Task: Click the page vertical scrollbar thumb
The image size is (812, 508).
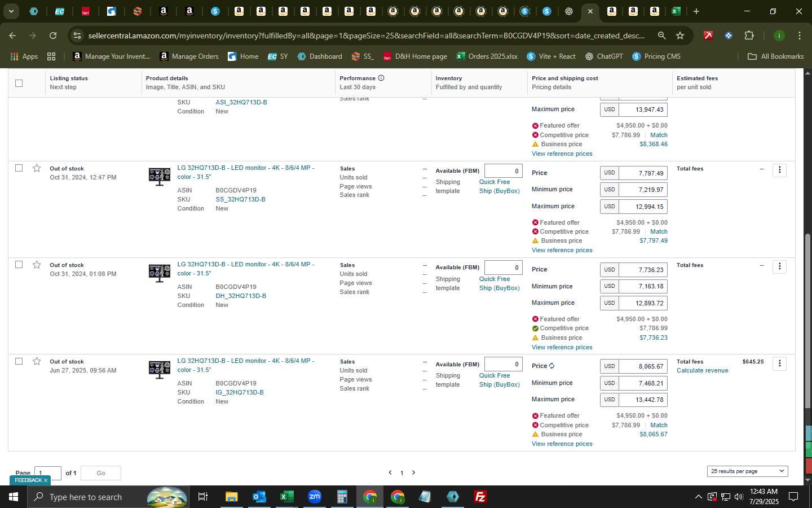Action: point(807,321)
